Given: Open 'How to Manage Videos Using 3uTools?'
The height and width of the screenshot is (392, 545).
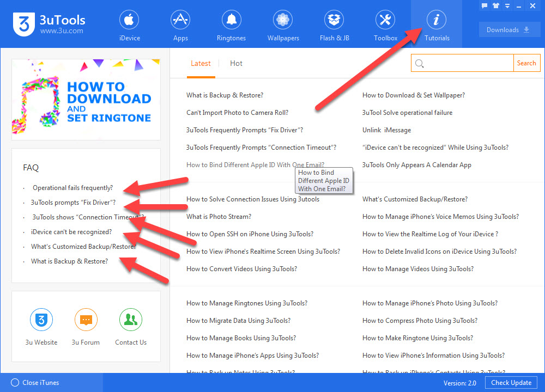Looking at the screenshot, I should pos(418,269).
